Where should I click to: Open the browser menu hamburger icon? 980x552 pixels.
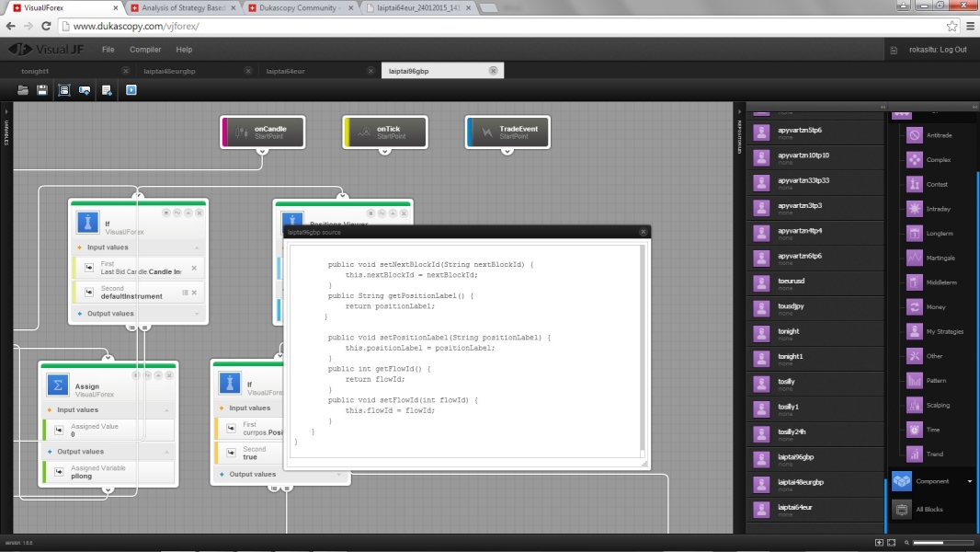tap(970, 27)
